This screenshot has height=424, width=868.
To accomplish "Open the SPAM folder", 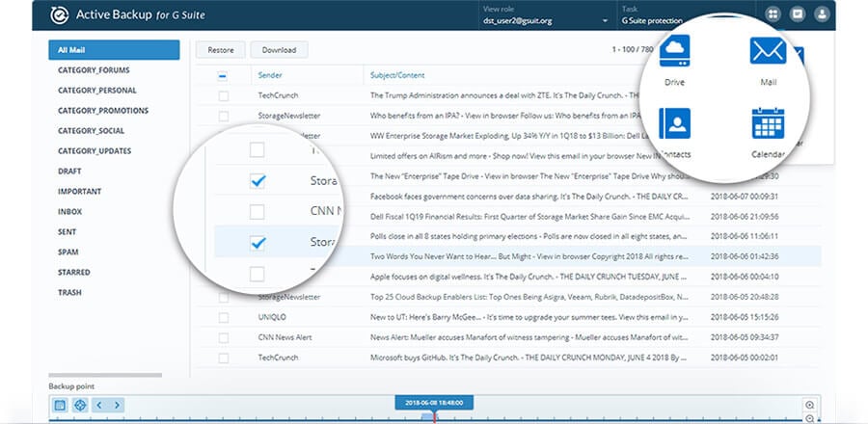I will click(x=68, y=252).
